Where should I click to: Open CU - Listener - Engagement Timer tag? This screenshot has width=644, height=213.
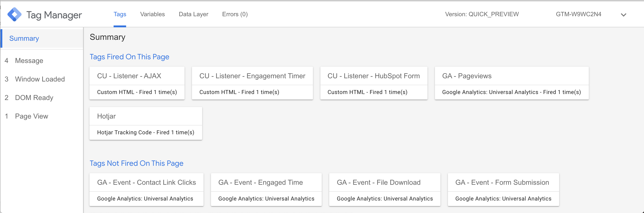coord(252,83)
